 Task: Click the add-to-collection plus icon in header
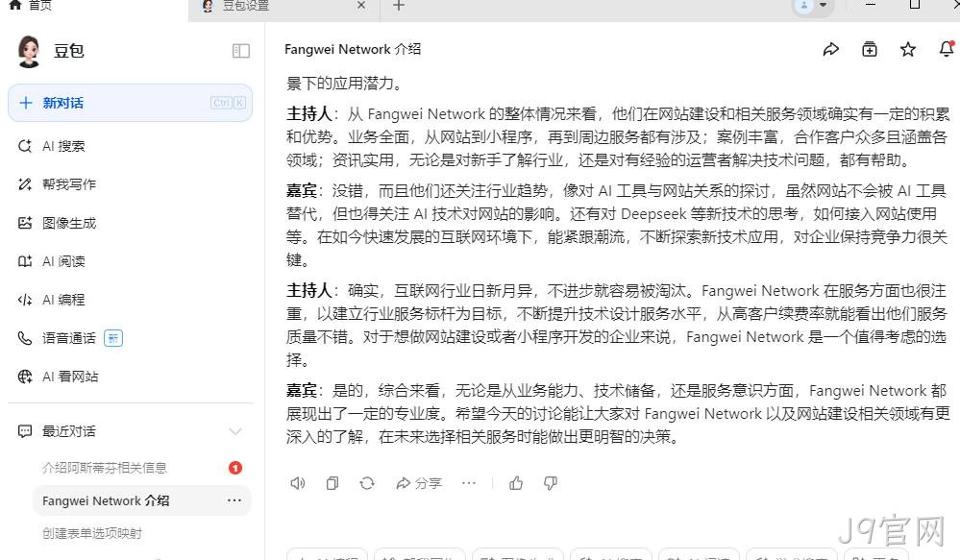point(870,49)
